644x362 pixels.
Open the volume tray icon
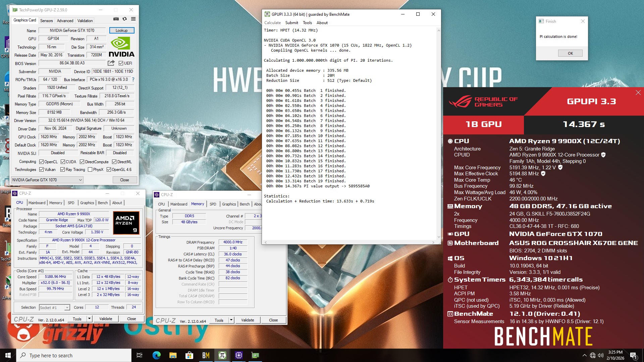point(600,355)
